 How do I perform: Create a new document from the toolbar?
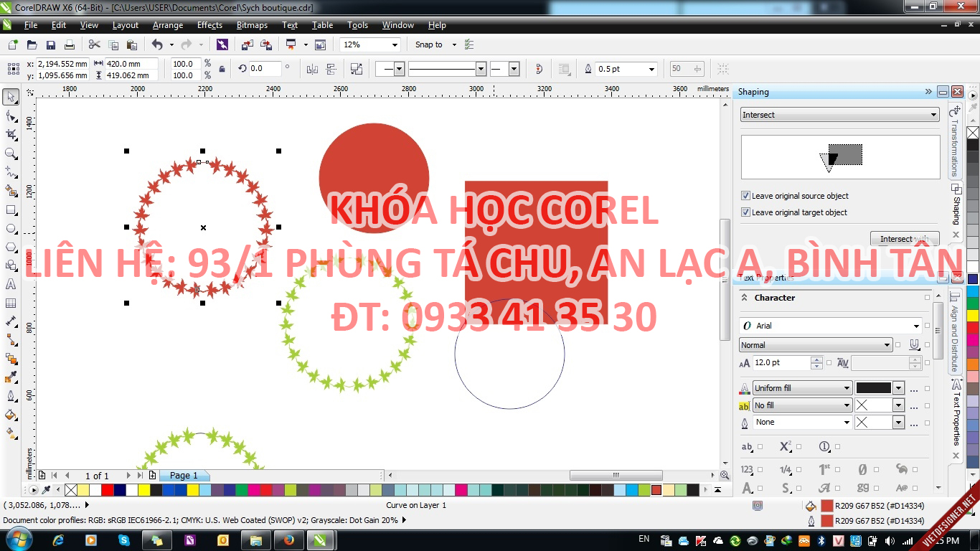tap(13, 44)
